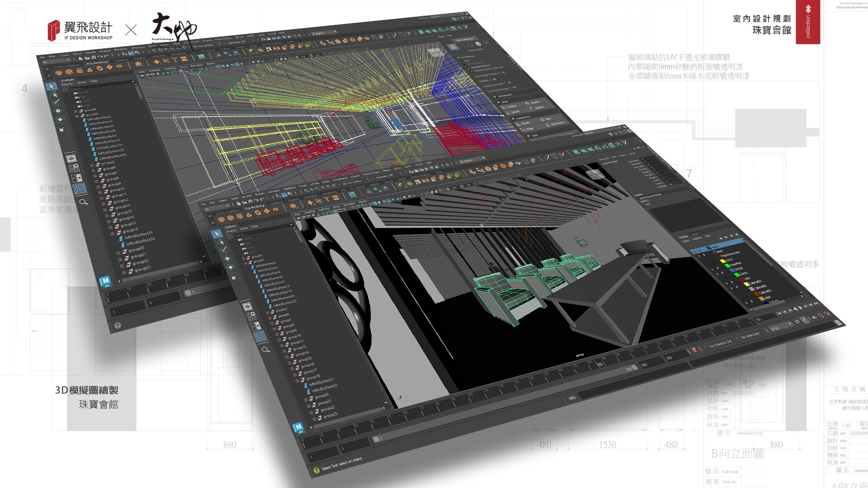Switch to four-view layout in front Maya window

tap(252, 316)
